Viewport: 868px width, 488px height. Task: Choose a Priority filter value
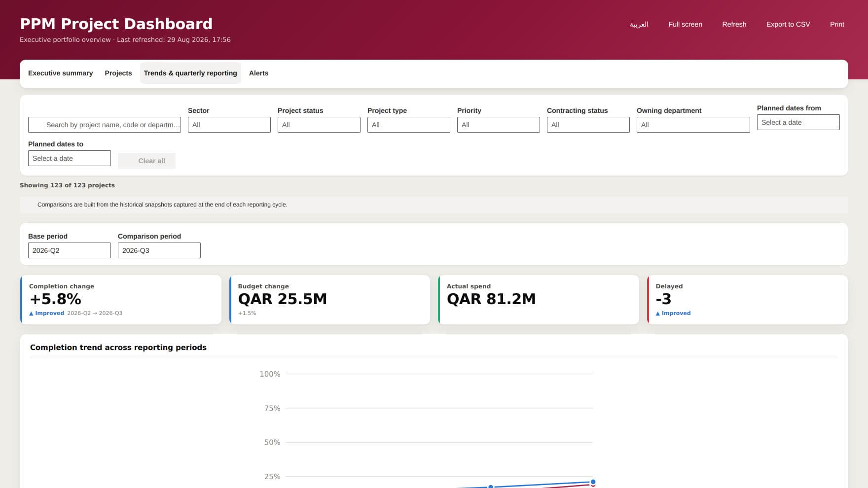[x=499, y=125]
